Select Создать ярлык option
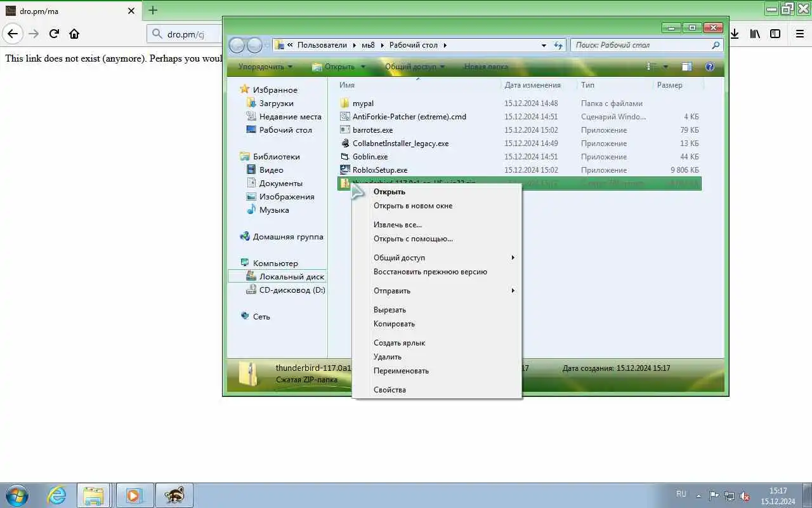The image size is (812, 508). 399,343
